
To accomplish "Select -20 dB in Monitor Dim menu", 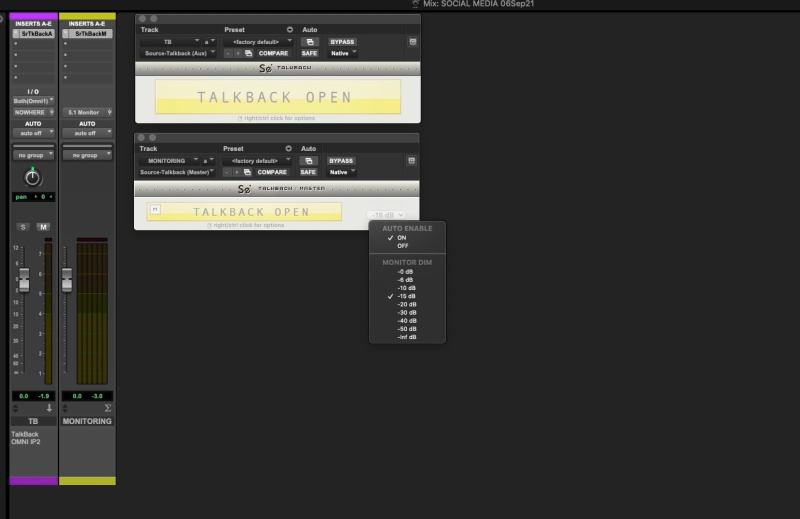I will click(405, 304).
